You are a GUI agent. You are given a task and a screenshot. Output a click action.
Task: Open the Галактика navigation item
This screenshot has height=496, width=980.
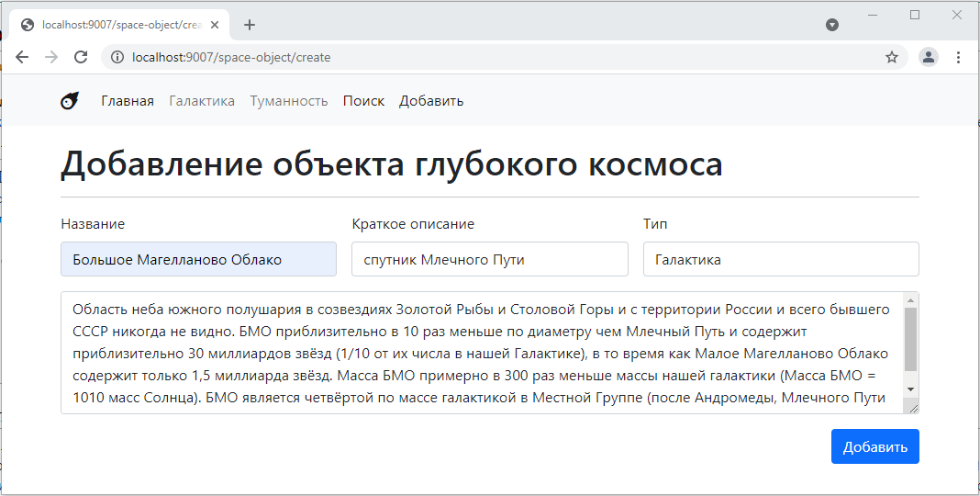[202, 101]
